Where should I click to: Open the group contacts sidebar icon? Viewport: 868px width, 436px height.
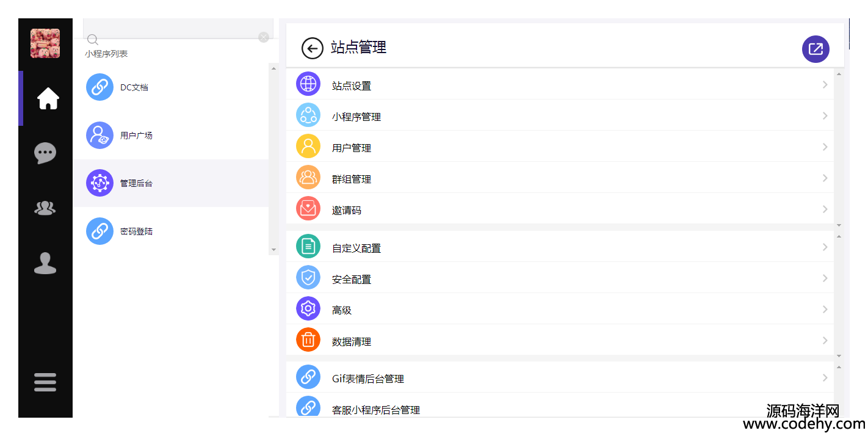click(x=45, y=208)
